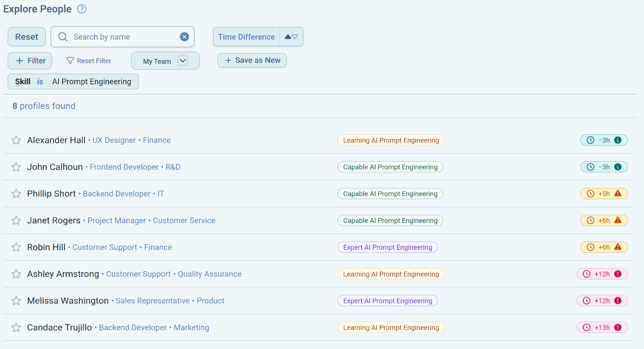Toggle the favorite star for Janet Rogers
The height and width of the screenshot is (349, 644).
coord(16,220)
